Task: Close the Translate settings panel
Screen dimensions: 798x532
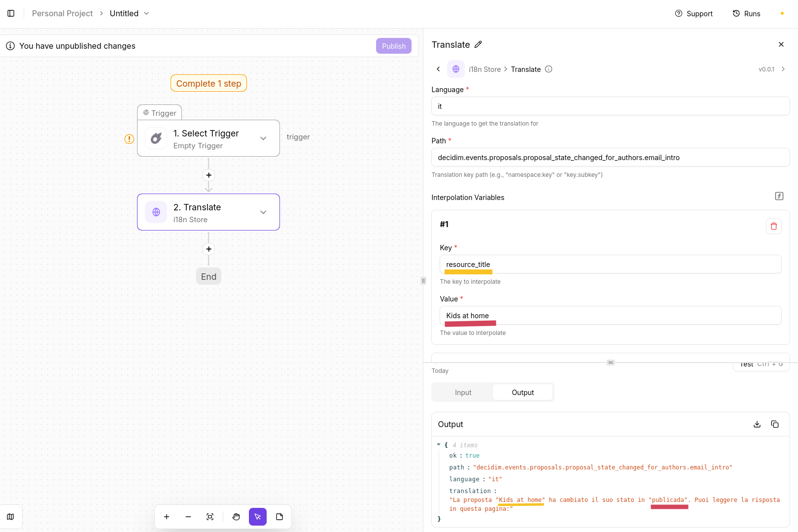Action: point(781,44)
